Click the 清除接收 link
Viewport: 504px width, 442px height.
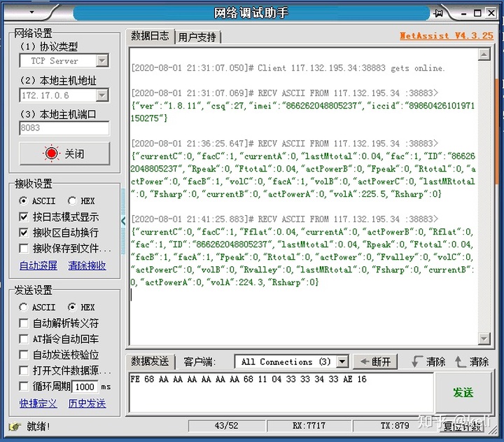coord(87,265)
